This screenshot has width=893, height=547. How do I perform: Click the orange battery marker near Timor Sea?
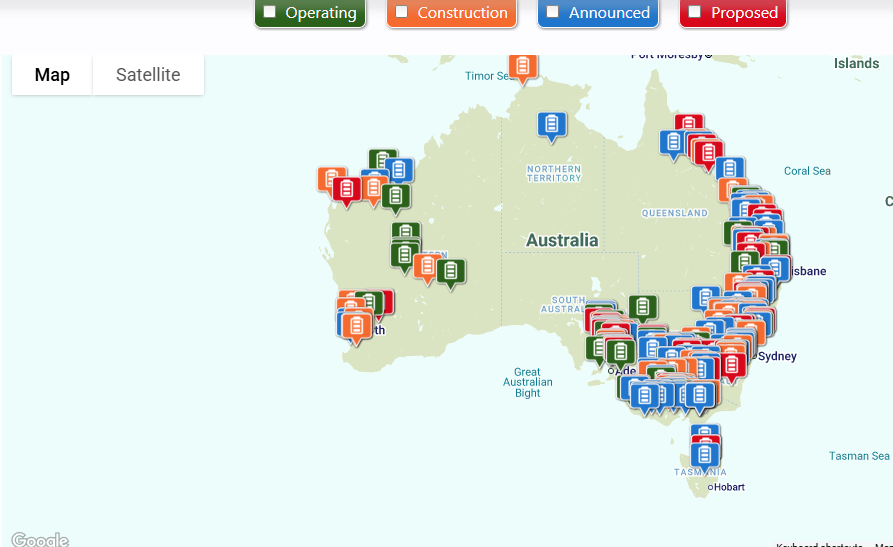pyautogui.click(x=522, y=67)
